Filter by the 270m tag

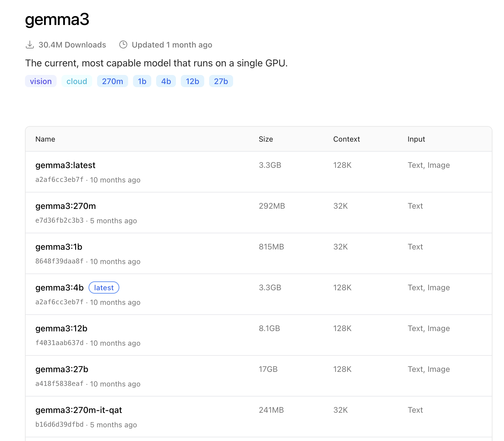click(113, 81)
